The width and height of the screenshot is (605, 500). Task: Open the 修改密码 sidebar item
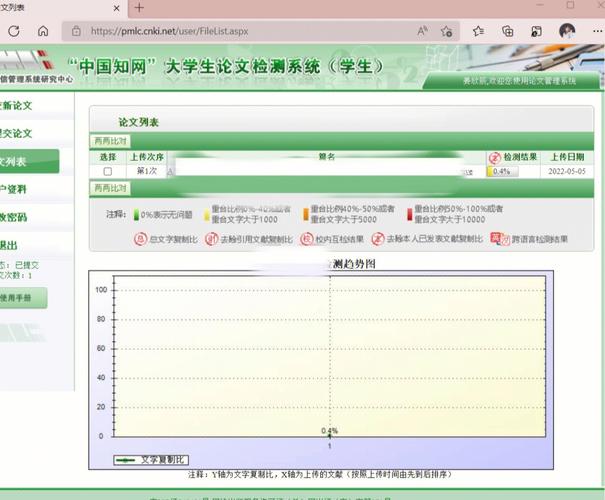[x=14, y=217]
